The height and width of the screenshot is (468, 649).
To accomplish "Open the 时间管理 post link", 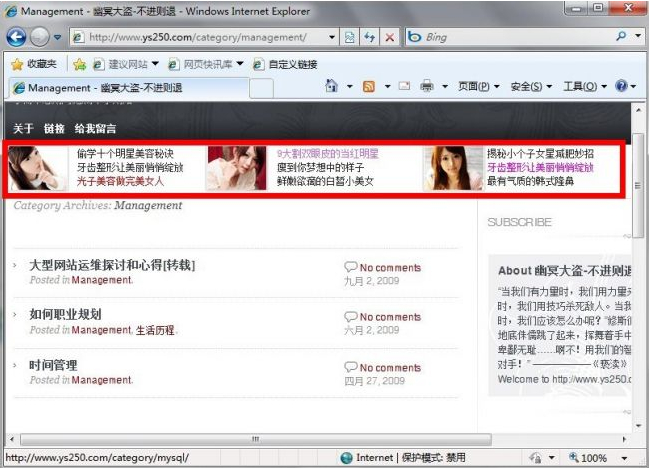I will pyautogui.click(x=53, y=365).
